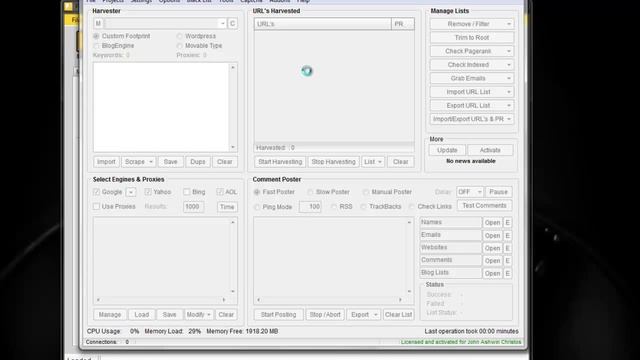
Task: Open the List dropdown under URL's Harvested
Action: coord(373,162)
